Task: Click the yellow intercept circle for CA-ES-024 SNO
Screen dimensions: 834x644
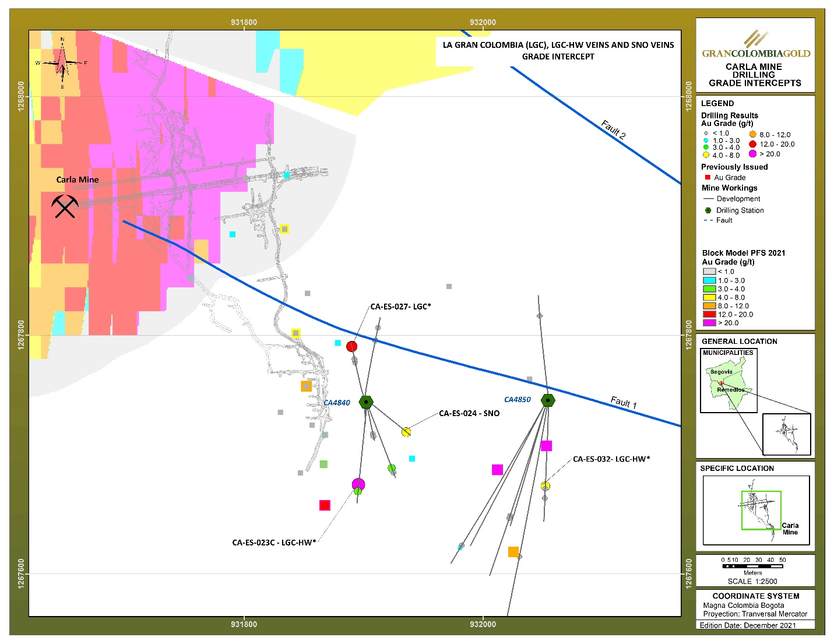Action: coord(406,432)
